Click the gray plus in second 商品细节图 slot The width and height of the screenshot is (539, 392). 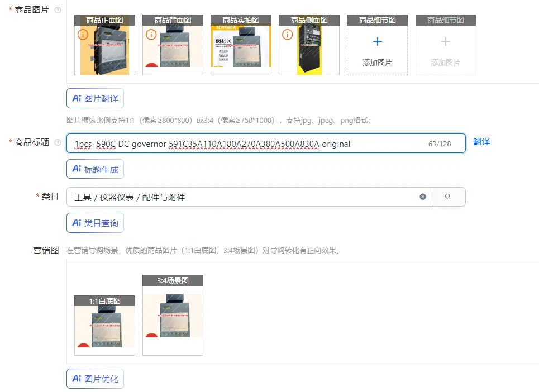pos(446,41)
